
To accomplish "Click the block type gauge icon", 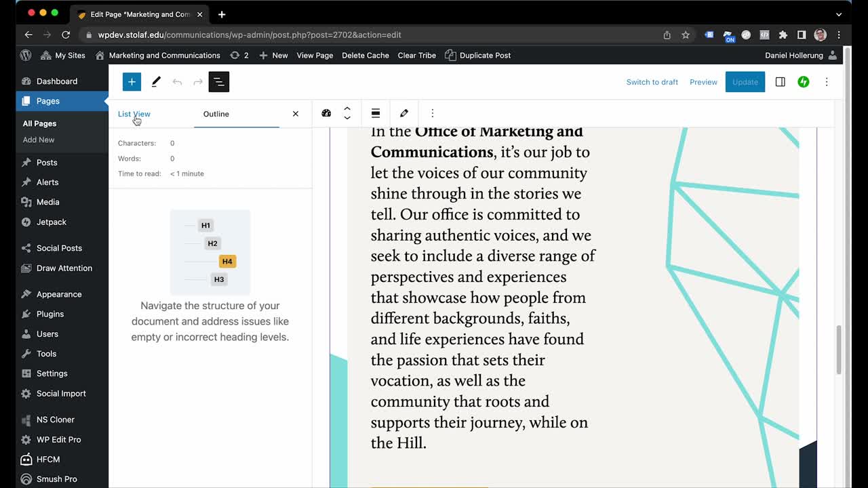I will click(326, 113).
